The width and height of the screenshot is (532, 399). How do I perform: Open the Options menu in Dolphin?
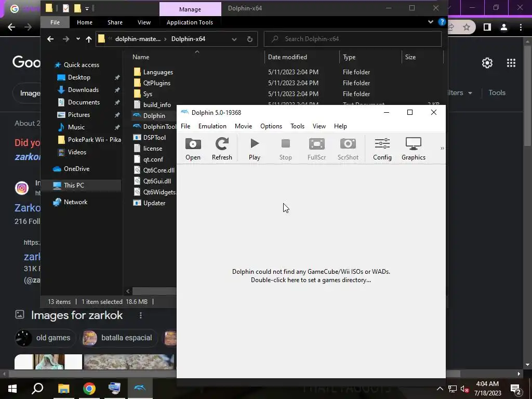[271, 126]
